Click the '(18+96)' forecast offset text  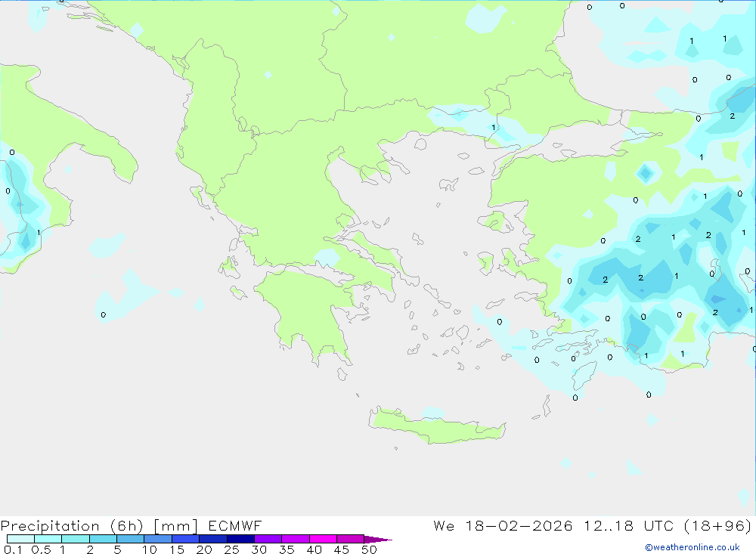717,526
